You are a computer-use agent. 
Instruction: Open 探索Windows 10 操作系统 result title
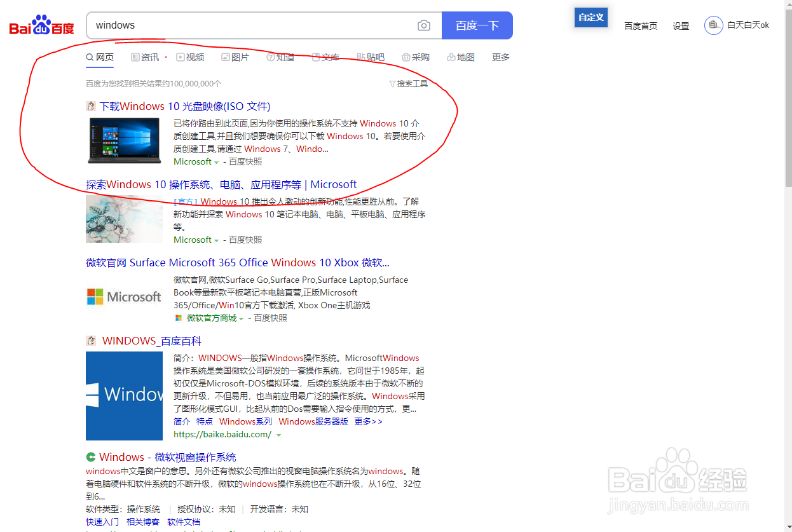(221, 184)
